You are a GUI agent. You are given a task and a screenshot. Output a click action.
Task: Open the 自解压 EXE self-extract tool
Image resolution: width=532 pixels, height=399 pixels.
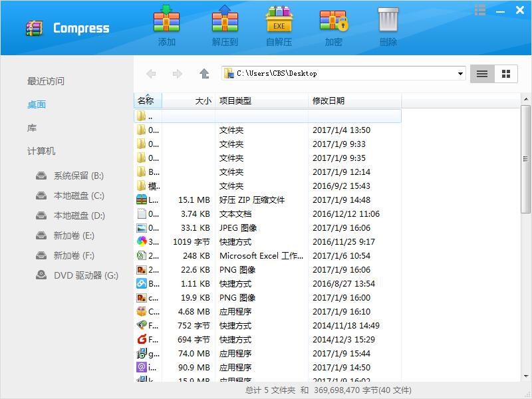279,19
